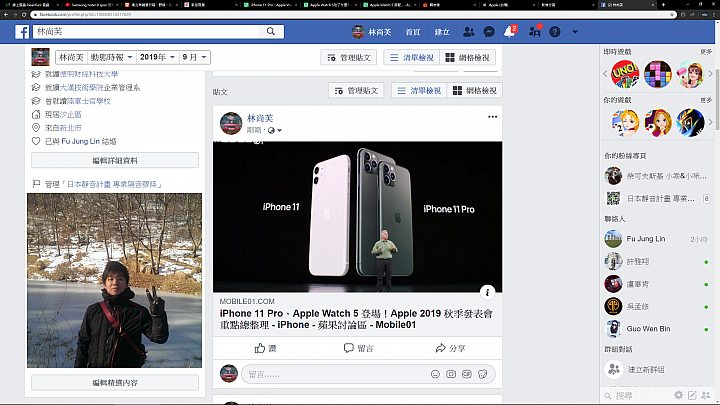Click the link info 'i' icon
This screenshot has height=405, width=720.
pos(487,292)
